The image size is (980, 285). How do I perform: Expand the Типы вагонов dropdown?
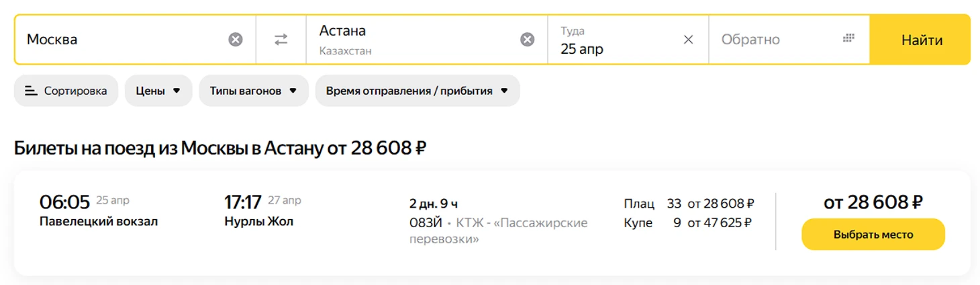(x=253, y=91)
